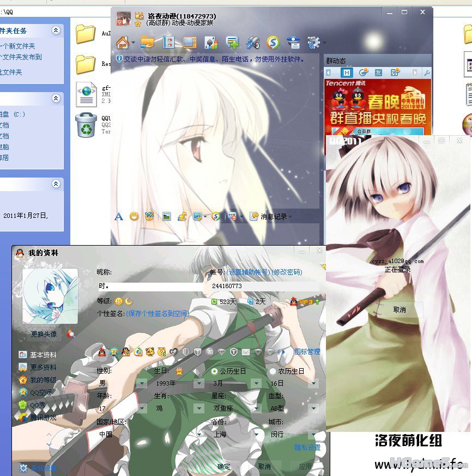
Task: Expand the 消息记录 message history dropdown
Action: (x=290, y=217)
